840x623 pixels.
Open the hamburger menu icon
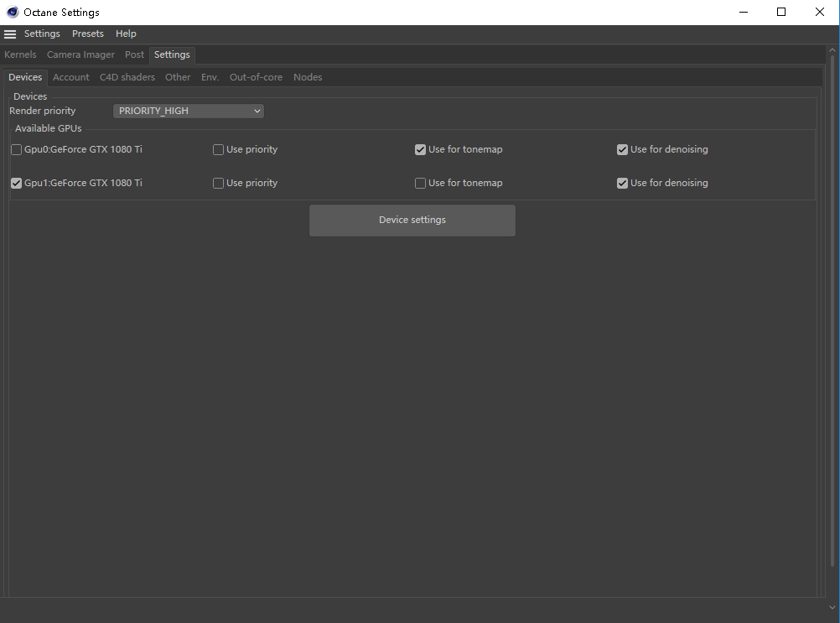pos(10,34)
